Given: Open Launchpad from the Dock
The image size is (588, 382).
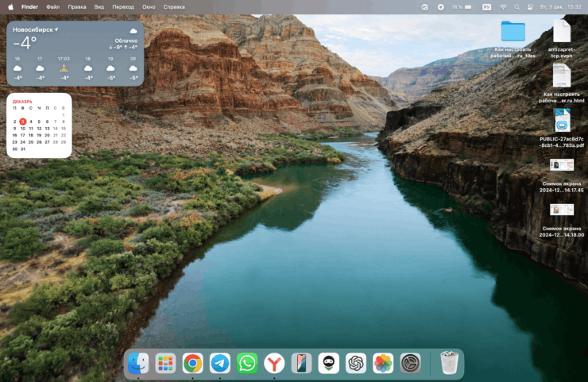Looking at the screenshot, I should click(x=165, y=363).
